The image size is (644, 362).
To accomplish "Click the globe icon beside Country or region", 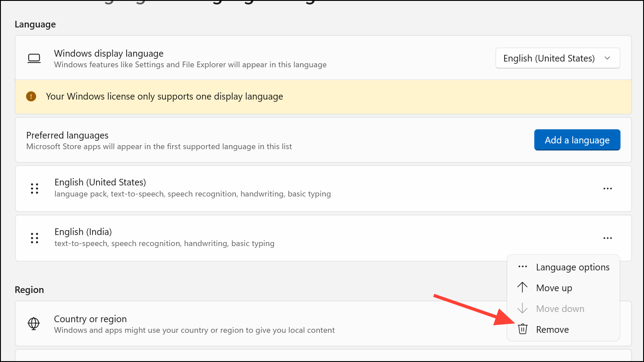I will [x=34, y=323].
